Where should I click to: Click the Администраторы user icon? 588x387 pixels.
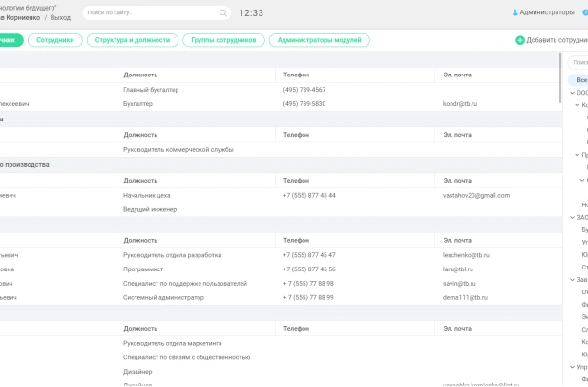pyautogui.click(x=515, y=13)
